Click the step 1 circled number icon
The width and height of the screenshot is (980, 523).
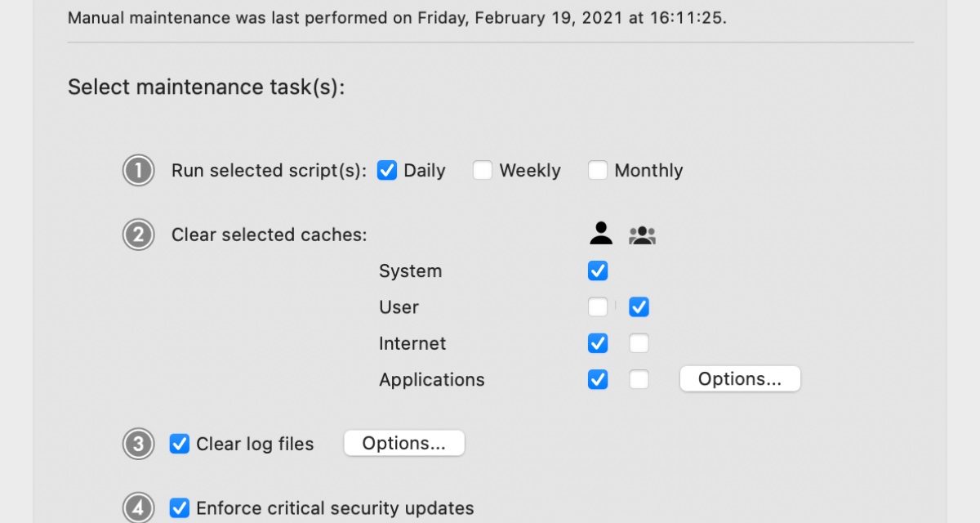pos(139,171)
